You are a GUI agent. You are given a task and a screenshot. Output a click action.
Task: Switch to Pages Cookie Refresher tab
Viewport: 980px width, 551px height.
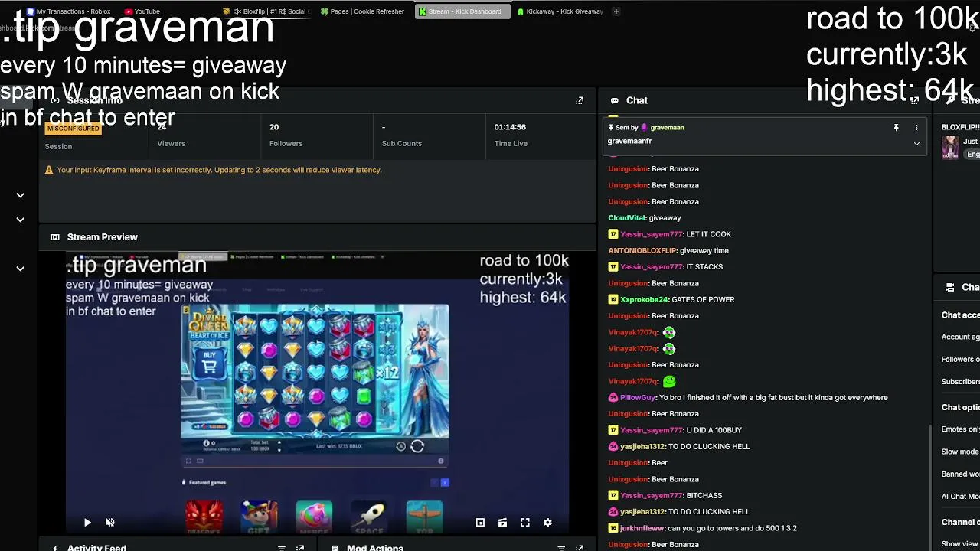[363, 11]
